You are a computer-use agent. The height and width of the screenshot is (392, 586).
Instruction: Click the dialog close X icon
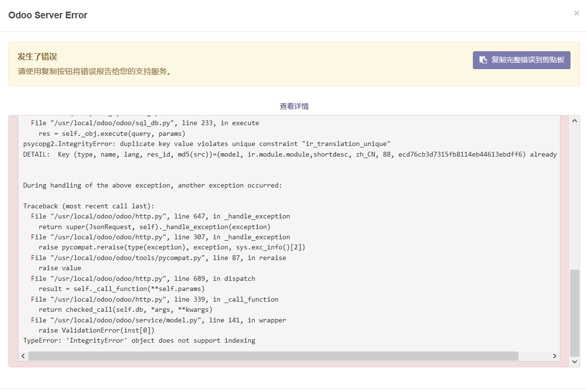click(x=576, y=13)
